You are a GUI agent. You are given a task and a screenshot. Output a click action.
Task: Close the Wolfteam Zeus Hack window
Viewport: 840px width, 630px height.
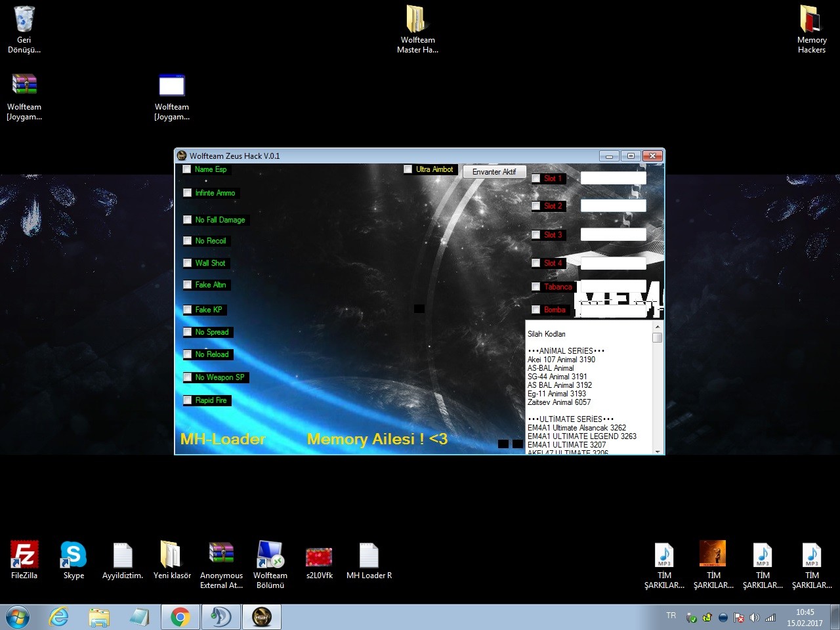pos(652,156)
